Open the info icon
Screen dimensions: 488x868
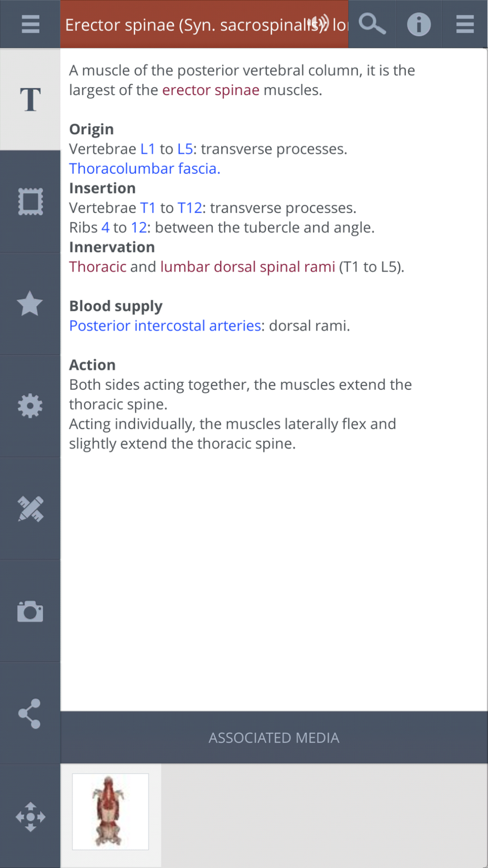(x=419, y=24)
